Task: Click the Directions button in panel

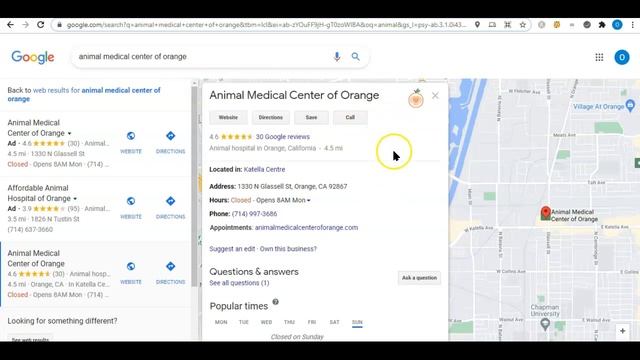Action: pos(271,117)
